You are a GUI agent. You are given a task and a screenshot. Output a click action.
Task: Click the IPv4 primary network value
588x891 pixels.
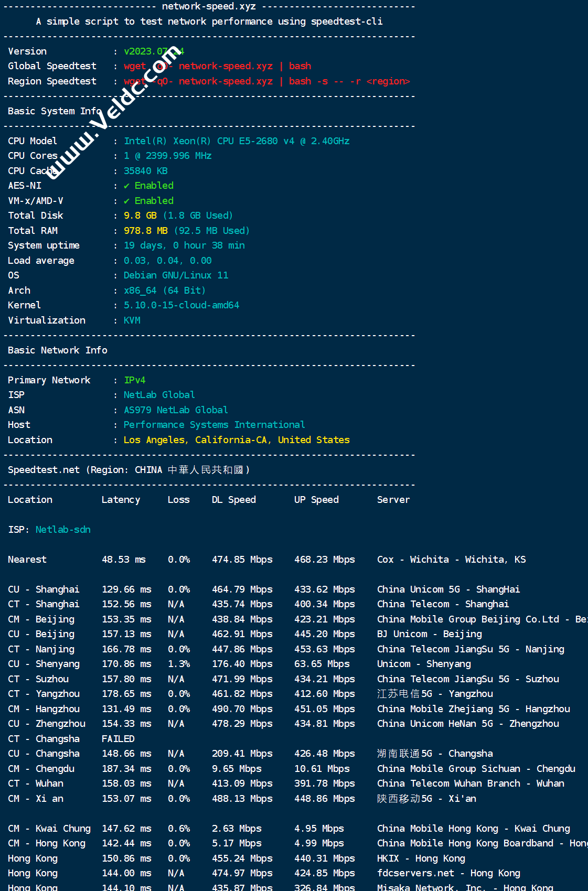(134, 380)
